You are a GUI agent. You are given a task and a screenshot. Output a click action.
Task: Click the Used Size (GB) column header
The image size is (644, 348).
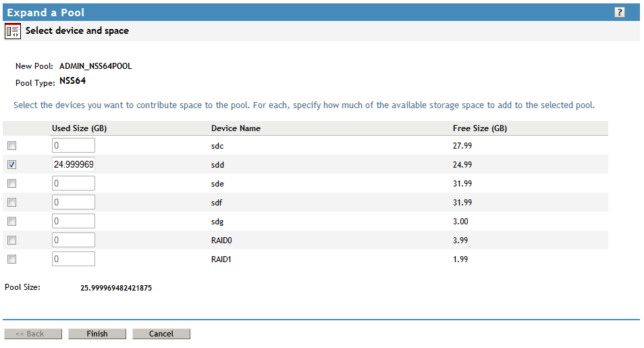[79, 128]
